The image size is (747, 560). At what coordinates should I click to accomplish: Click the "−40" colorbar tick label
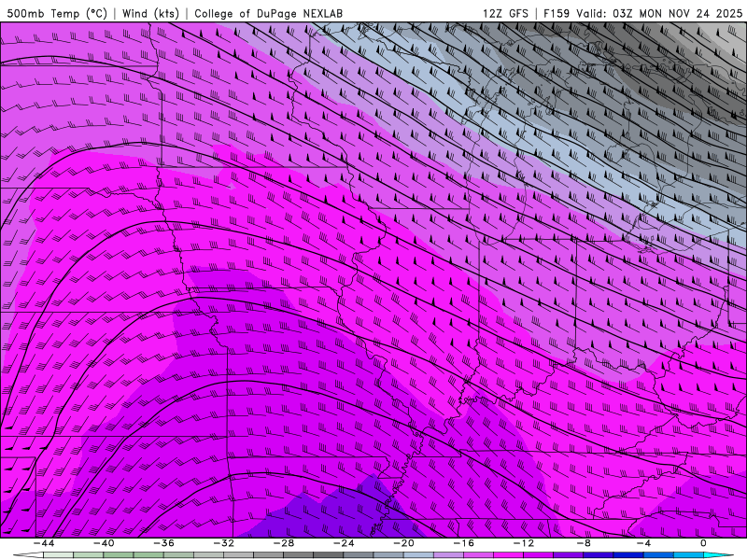[104, 543]
